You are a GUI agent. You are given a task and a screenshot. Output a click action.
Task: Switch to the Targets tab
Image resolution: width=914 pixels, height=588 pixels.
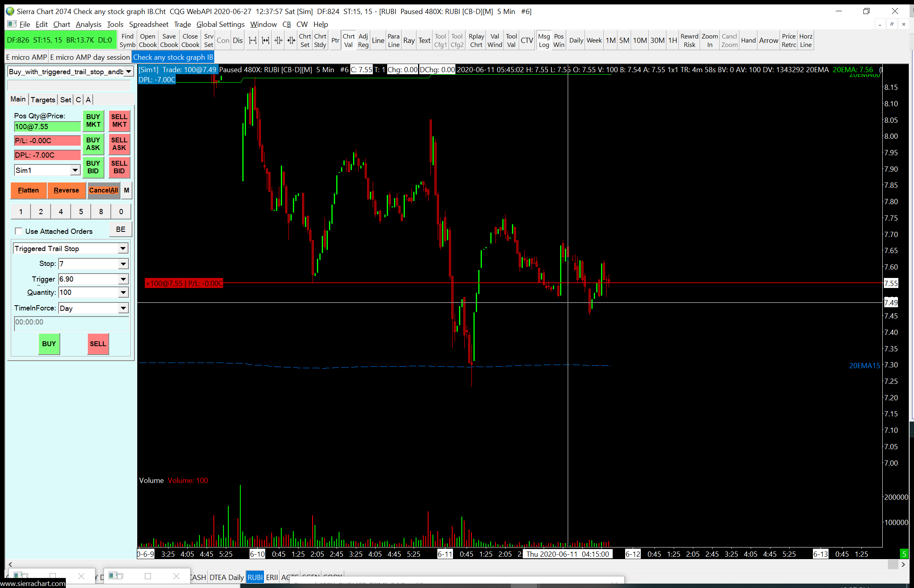click(x=43, y=99)
